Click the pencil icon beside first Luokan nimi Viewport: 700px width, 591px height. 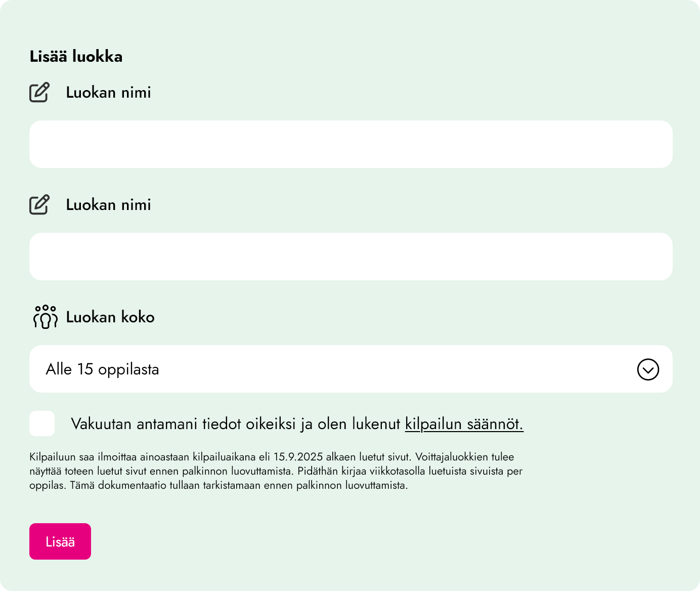click(39, 92)
